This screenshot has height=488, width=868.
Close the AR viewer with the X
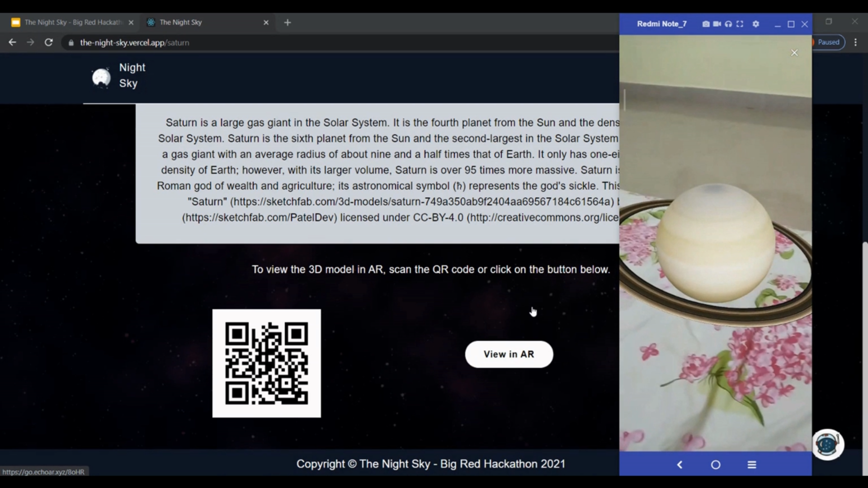click(x=794, y=52)
